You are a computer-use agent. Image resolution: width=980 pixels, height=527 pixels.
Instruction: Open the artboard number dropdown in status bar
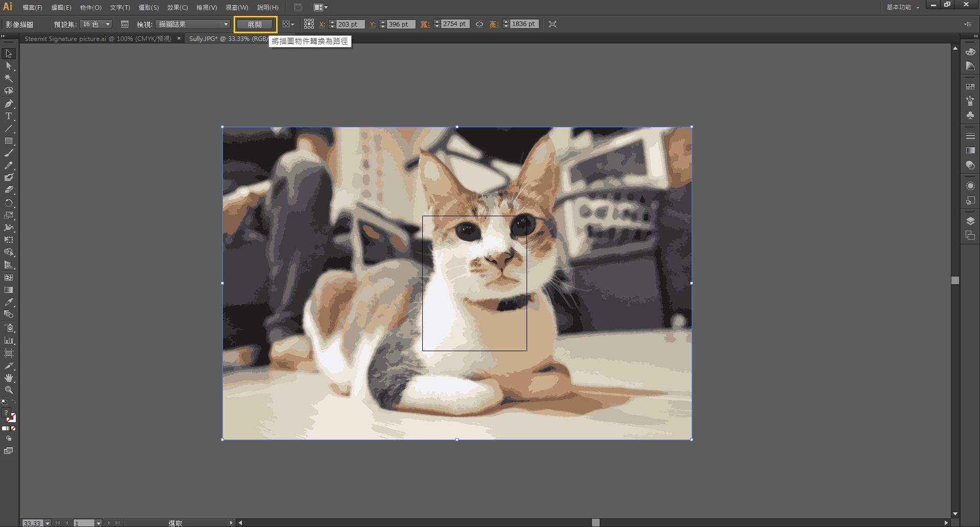point(99,523)
